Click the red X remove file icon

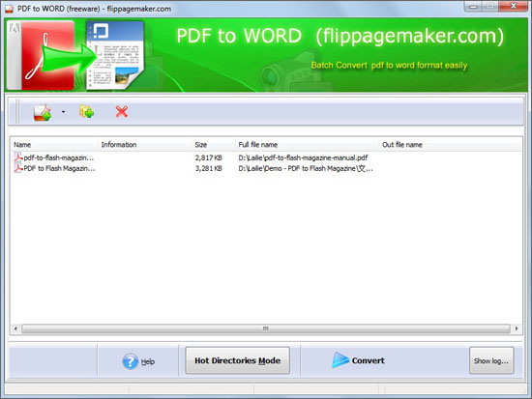tap(122, 111)
